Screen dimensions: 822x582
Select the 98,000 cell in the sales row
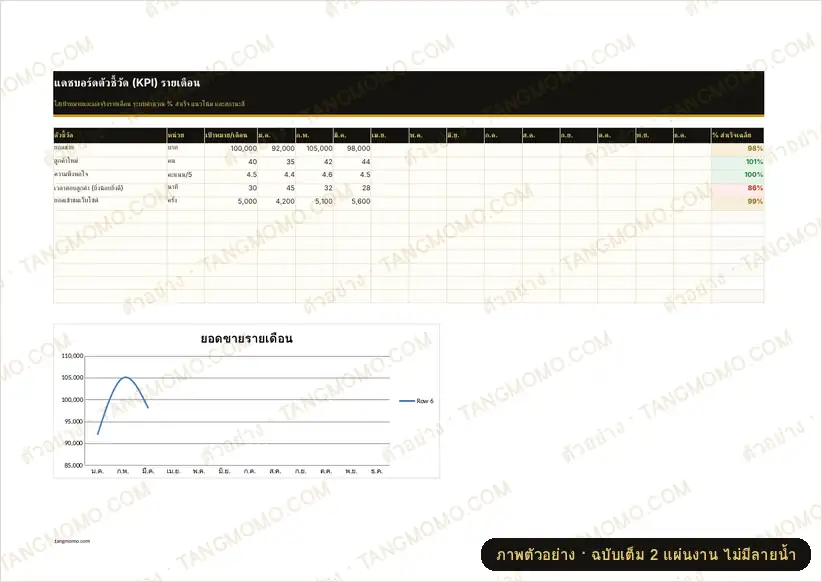pyautogui.click(x=352, y=149)
